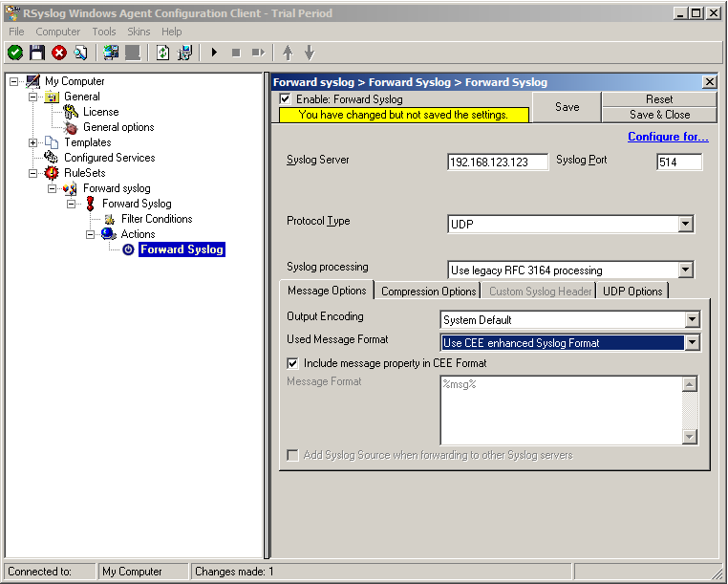Open the Syslog processing dropdown
This screenshot has height=584, width=728.
(x=685, y=270)
